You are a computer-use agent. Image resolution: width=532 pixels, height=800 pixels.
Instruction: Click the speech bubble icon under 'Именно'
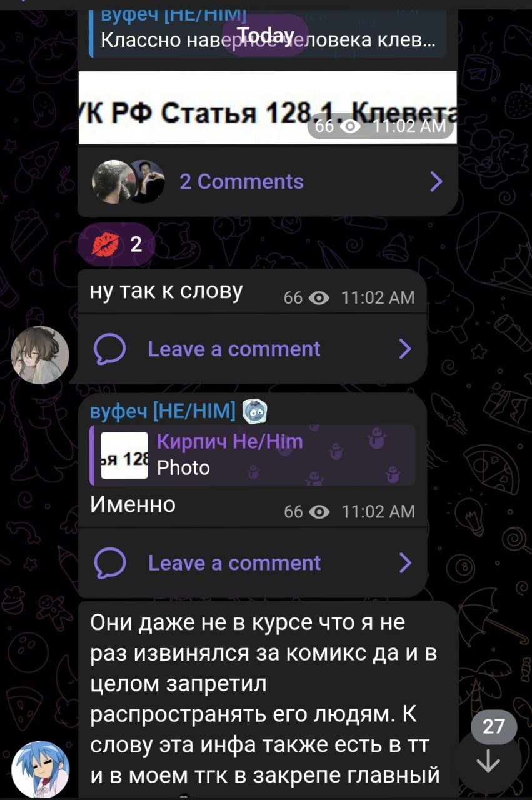(109, 563)
